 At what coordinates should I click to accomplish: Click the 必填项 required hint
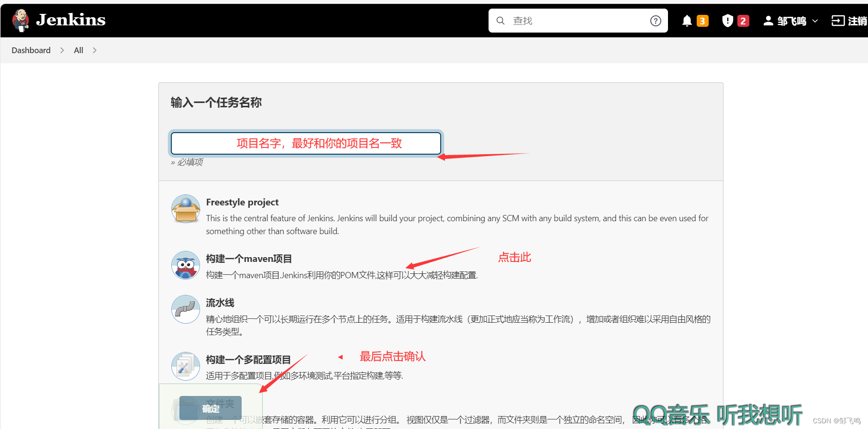click(x=187, y=162)
